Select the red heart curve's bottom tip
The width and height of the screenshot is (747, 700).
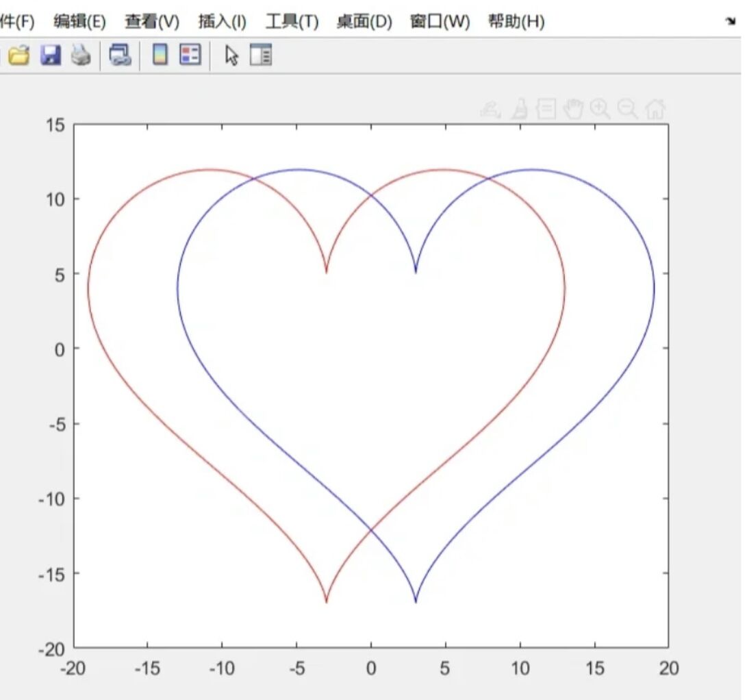326,601
